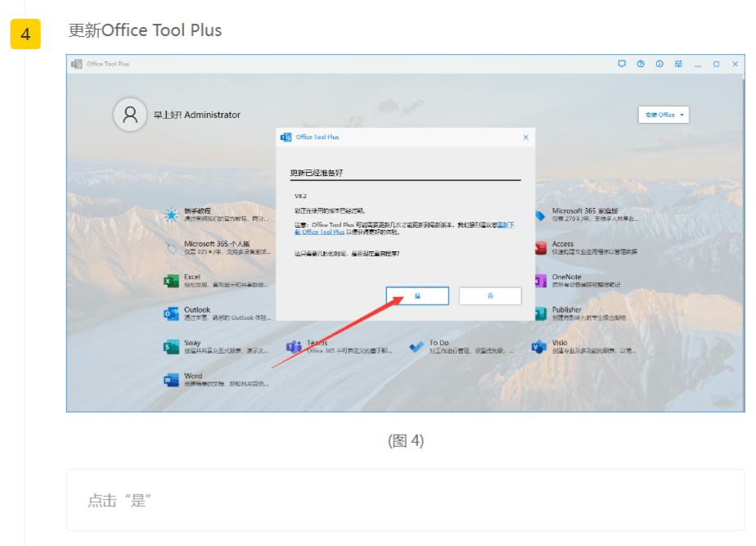Image resolution: width=756 pixels, height=546 pixels.
Task: Open the settings sliders icon
Action: (678, 64)
